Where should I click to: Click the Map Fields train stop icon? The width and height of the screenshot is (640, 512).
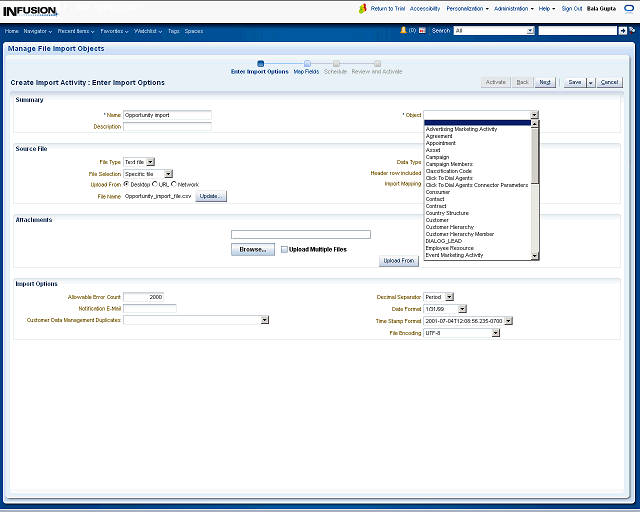pyautogui.click(x=307, y=63)
